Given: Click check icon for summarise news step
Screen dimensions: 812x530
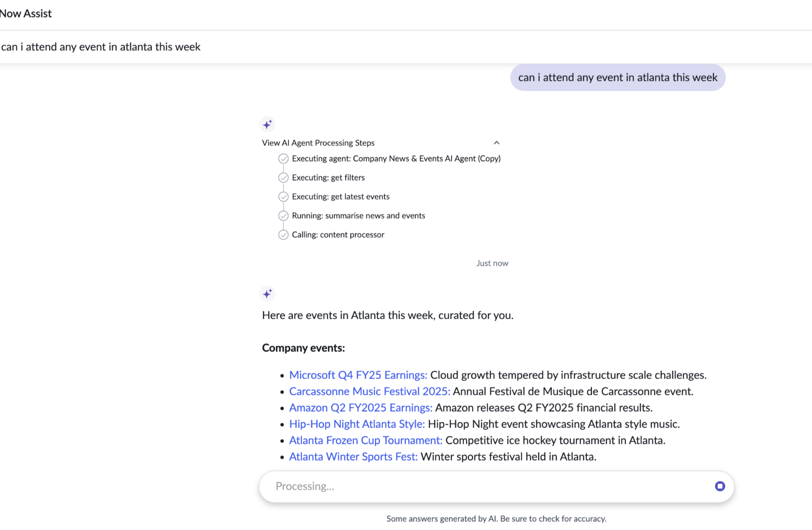Looking at the screenshot, I should (x=283, y=216).
